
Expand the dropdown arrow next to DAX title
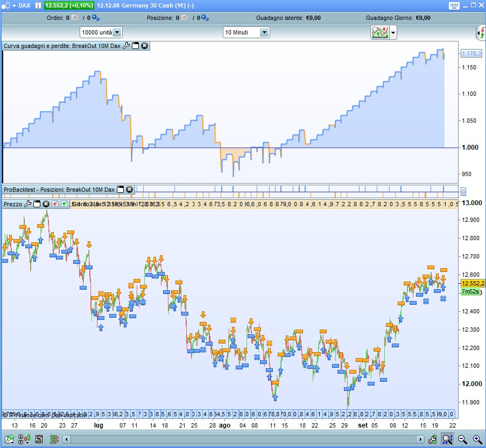[x=14, y=5]
